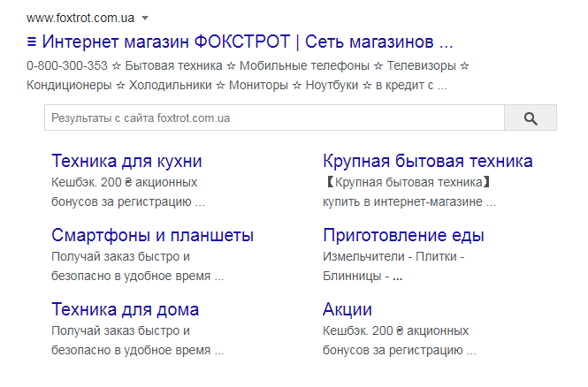Click the Измельчители - Плитки - description text
The width and height of the screenshot is (588, 387).
393,256
